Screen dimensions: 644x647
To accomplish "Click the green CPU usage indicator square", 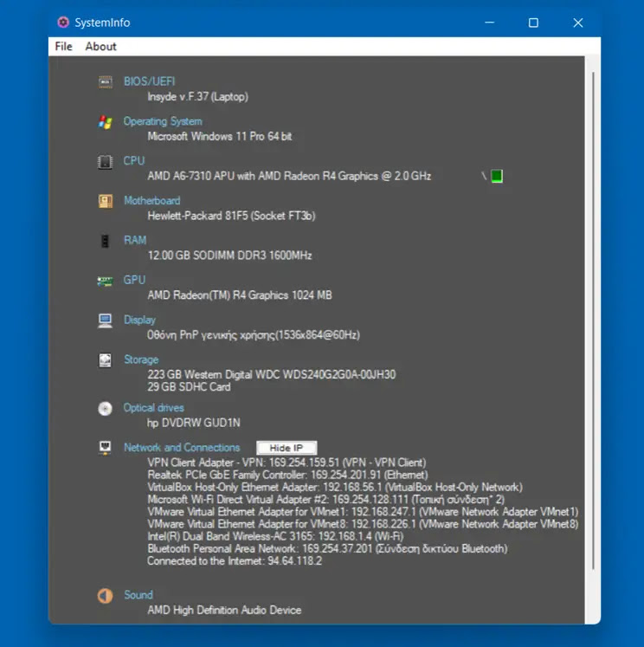I will (497, 176).
